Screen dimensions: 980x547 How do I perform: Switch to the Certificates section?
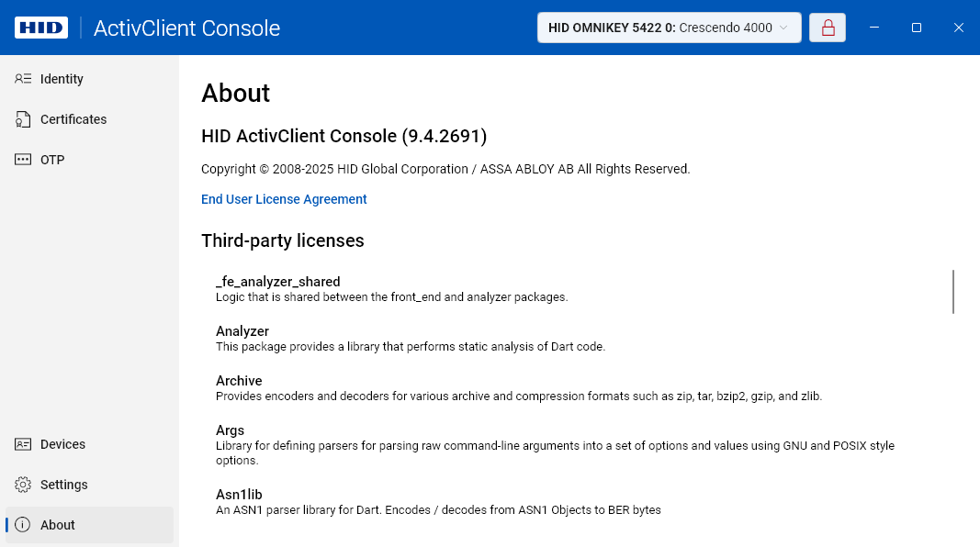[73, 119]
